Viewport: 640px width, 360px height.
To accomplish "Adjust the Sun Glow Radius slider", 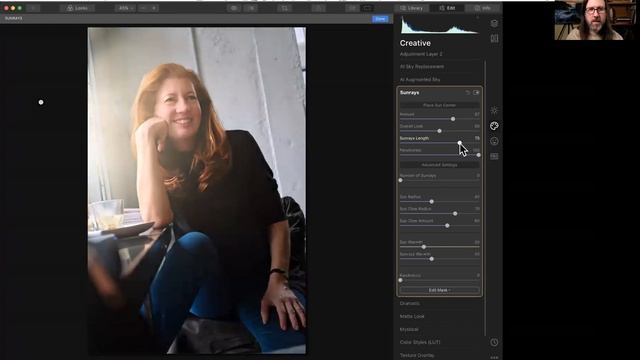I will (440, 213).
